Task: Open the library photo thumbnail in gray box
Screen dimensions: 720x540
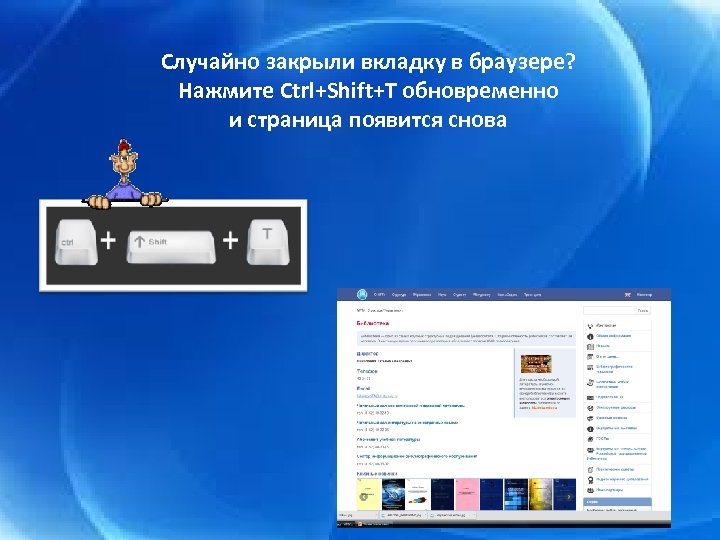Action: coord(535,364)
